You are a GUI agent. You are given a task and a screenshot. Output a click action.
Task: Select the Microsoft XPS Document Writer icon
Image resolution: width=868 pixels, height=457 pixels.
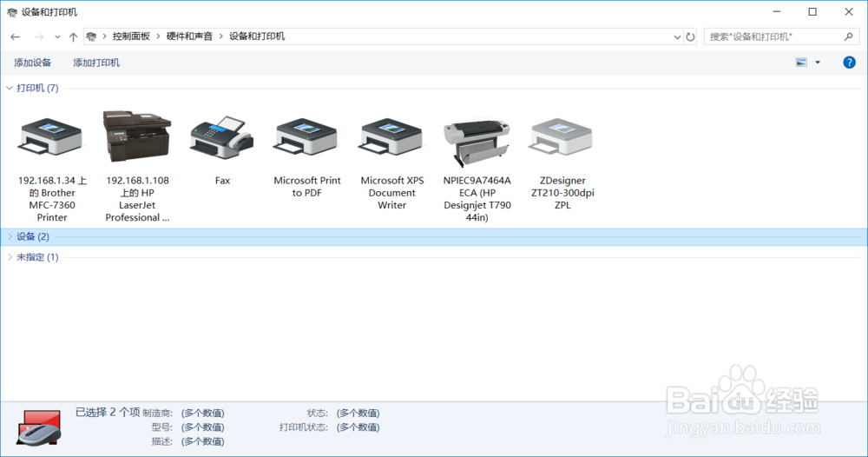[x=391, y=137]
